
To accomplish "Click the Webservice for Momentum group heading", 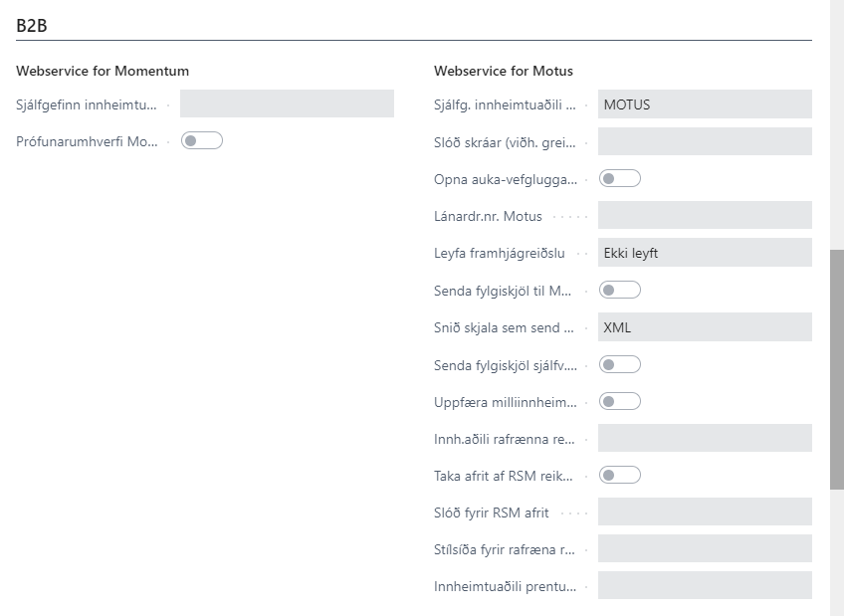I will (x=103, y=71).
